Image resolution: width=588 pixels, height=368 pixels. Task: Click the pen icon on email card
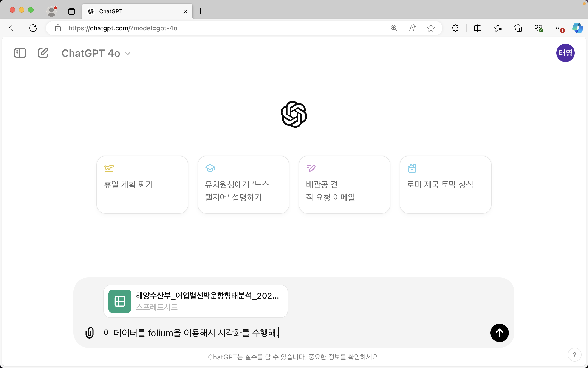pos(311,168)
